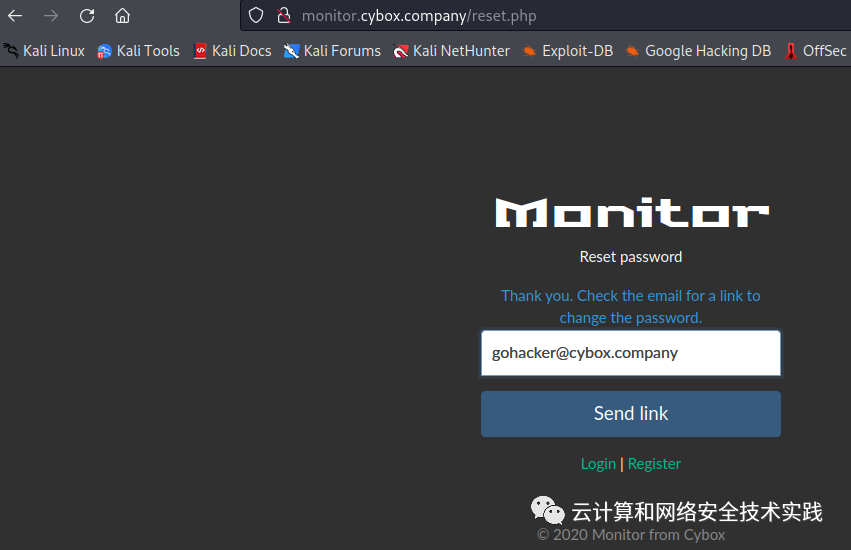The image size is (851, 550).
Task: Open the Kali NetHunter bookmark
Action: pos(452,51)
